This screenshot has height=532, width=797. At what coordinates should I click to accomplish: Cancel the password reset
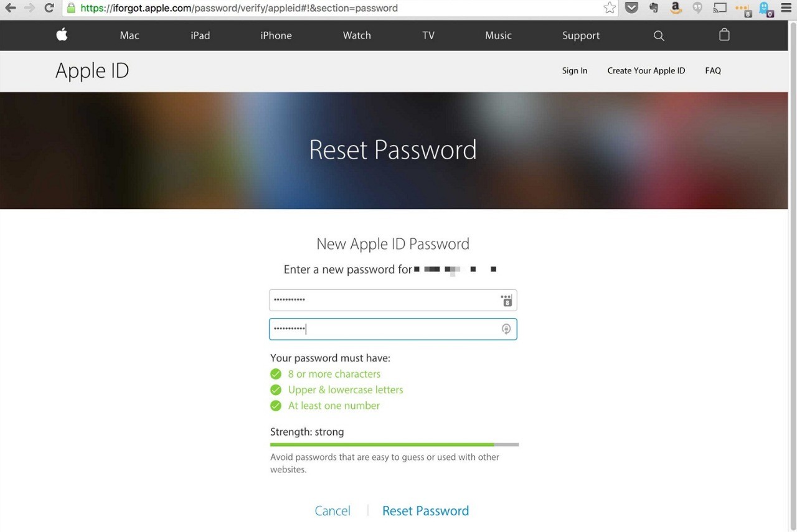[332, 511]
